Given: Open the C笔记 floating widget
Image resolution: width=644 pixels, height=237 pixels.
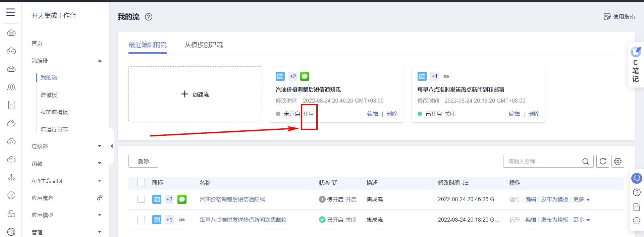Looking at the screenshot, I should click(x=636, y=65).
